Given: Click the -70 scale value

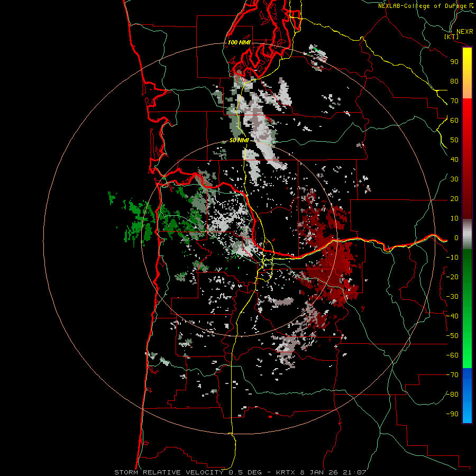Looking at the screenshot, I should (452, 375).
